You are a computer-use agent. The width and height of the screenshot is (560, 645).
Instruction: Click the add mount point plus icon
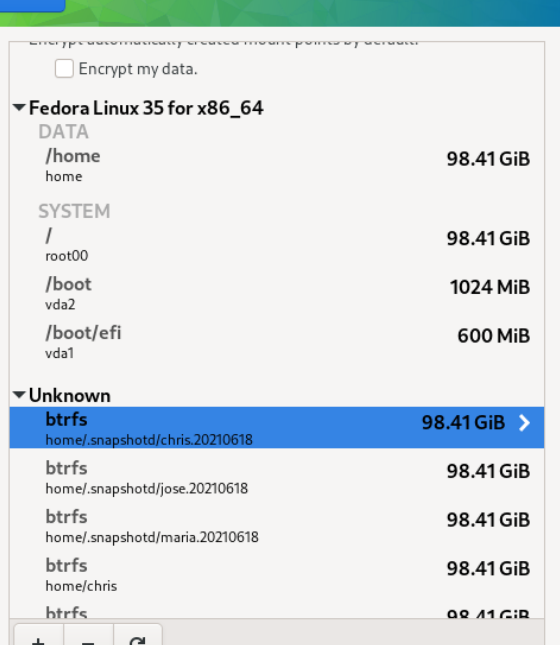tap(39, 636)
